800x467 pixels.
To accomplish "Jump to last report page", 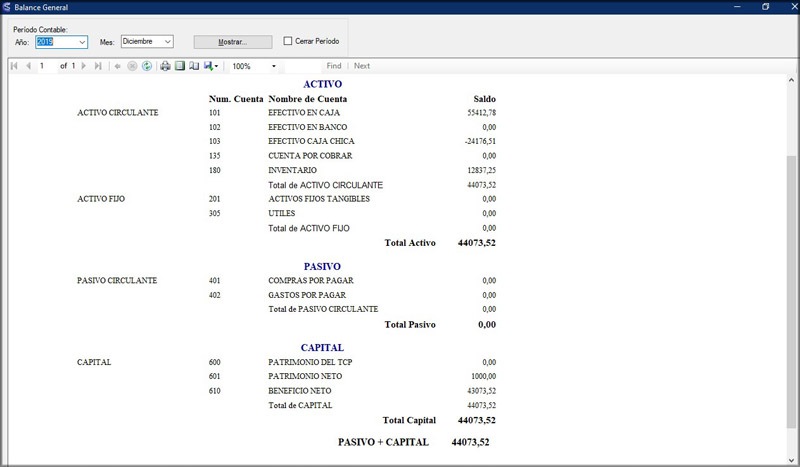I will pos(98,66).
